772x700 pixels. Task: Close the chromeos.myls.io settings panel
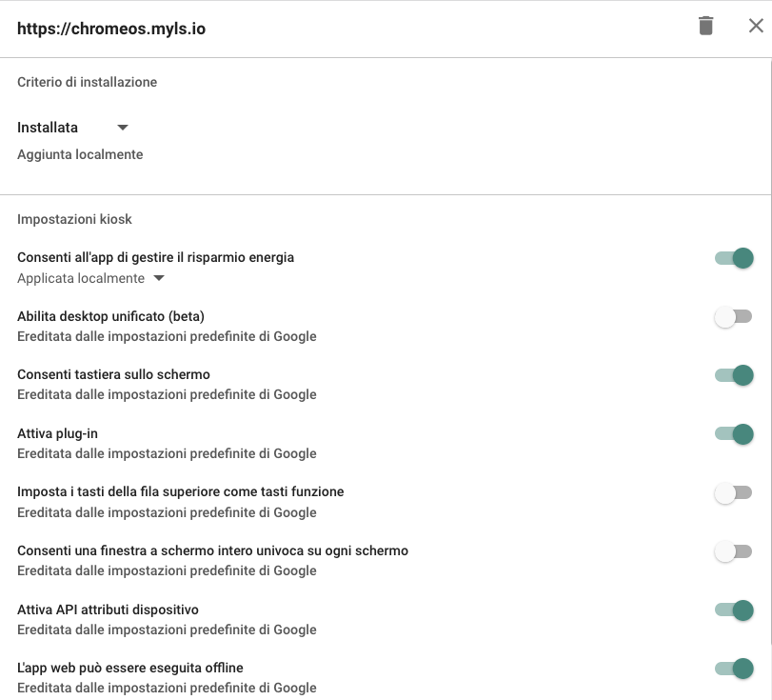pos(756,26)
